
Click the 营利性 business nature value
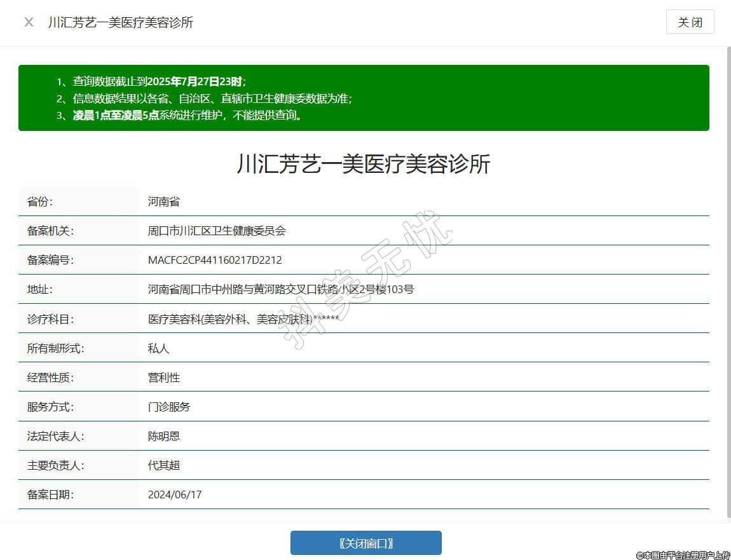click(164, 378)
